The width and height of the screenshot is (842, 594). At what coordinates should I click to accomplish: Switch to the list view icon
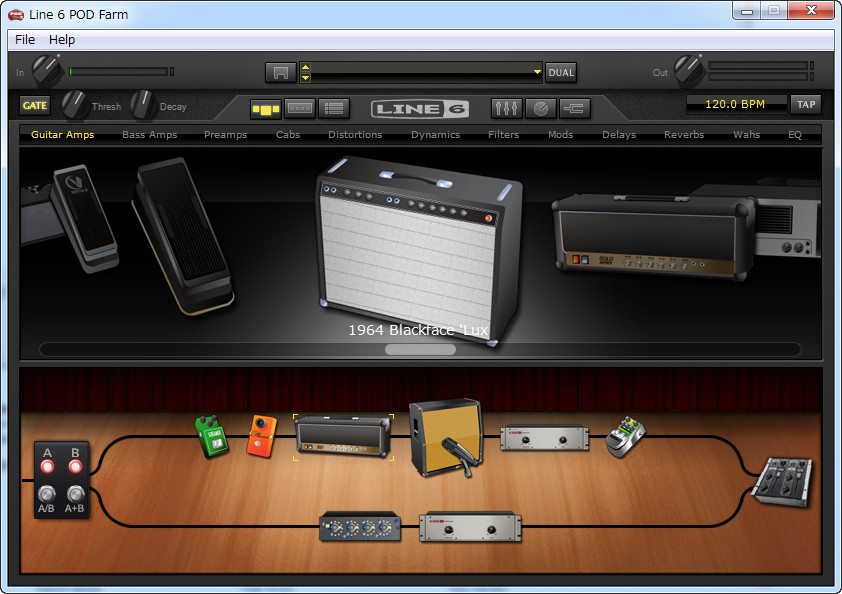334,108
